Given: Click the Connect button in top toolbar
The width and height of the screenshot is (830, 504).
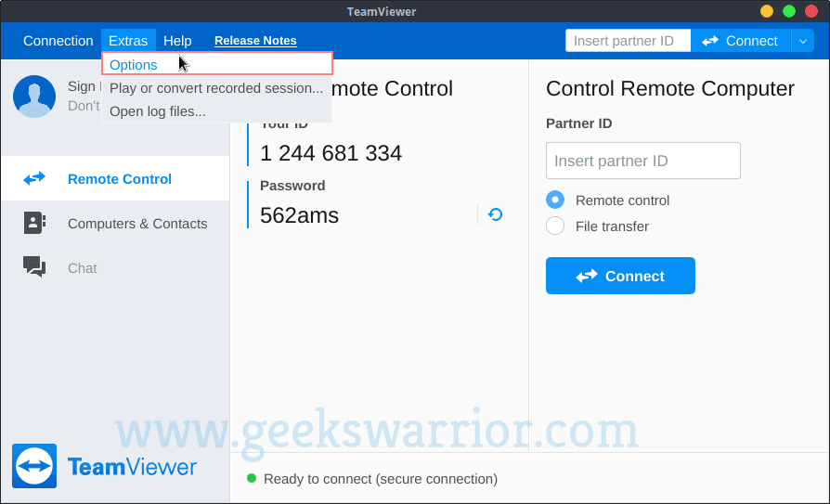Looking at the screenshot, I should point(741,41).
